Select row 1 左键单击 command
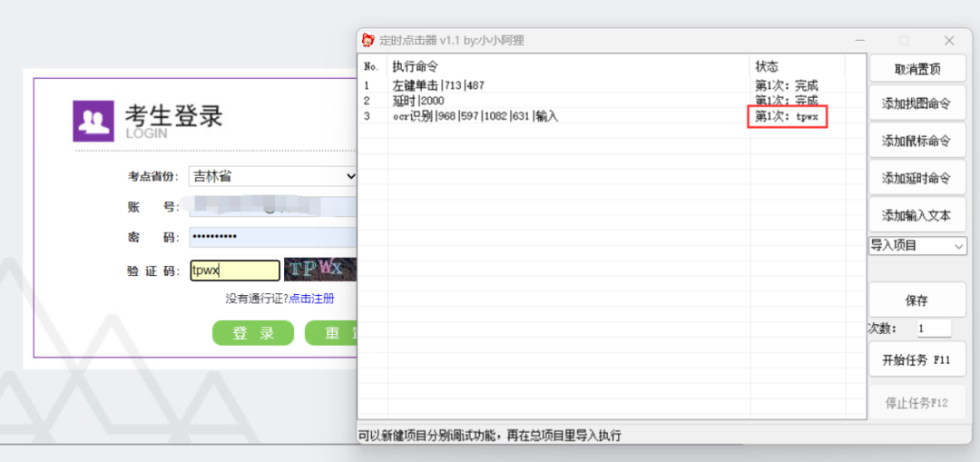Viewport: 980px width, 462px height. 438,86
